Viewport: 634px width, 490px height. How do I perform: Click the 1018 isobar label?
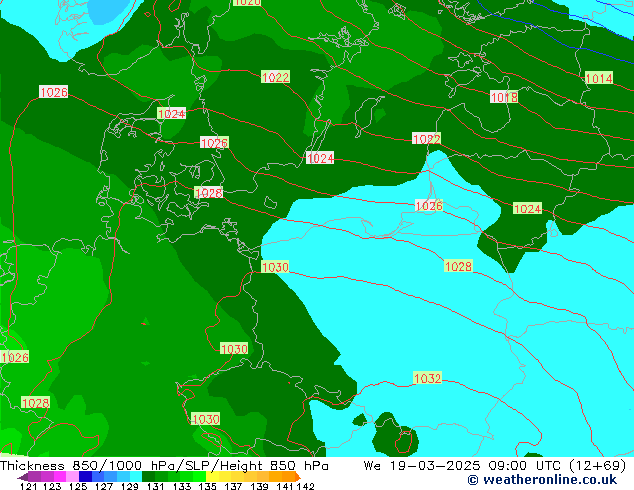504,97
